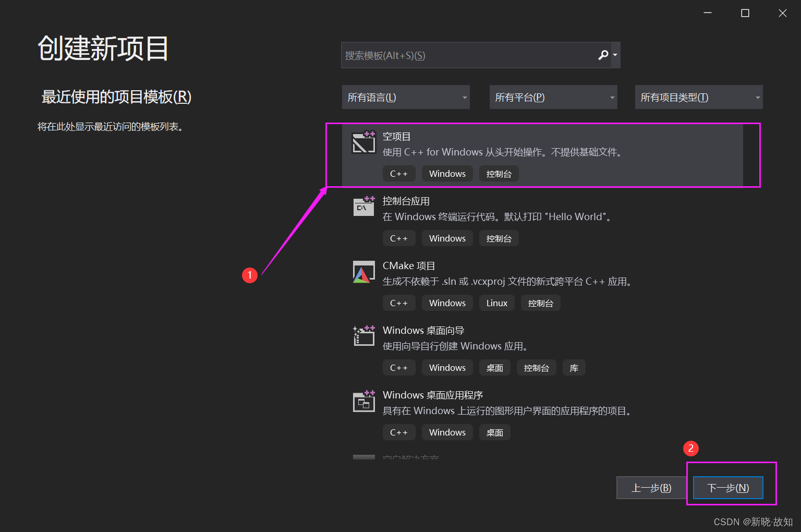The image size is (801, 532).
Task: Click the 空项目 description about C++ for Windows
Action: tap(503, 152)
